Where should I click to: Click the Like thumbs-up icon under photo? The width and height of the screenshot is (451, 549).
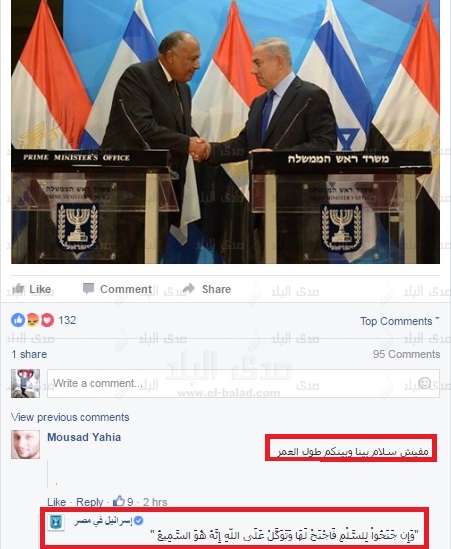point(18,289)
